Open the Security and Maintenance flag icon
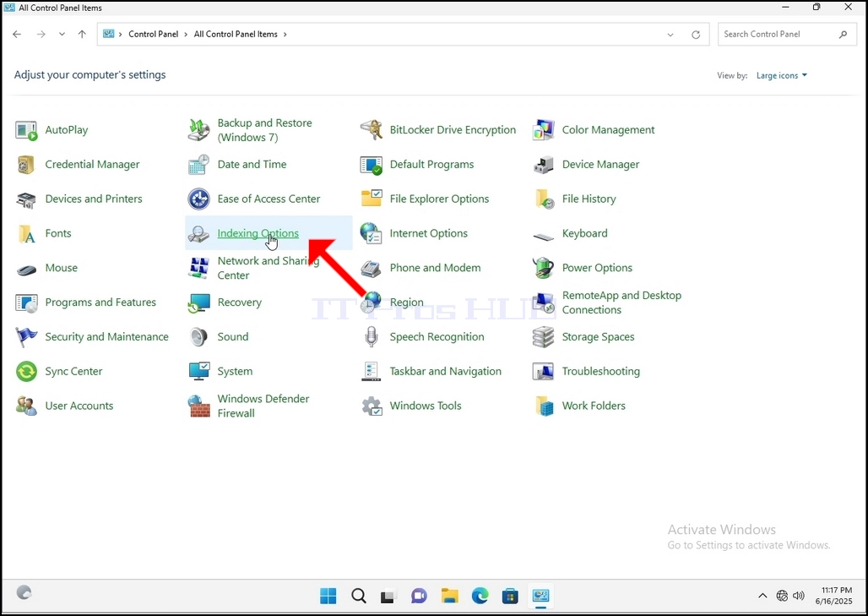The width and height of the screenshot is (868, 616). [26, 337]
